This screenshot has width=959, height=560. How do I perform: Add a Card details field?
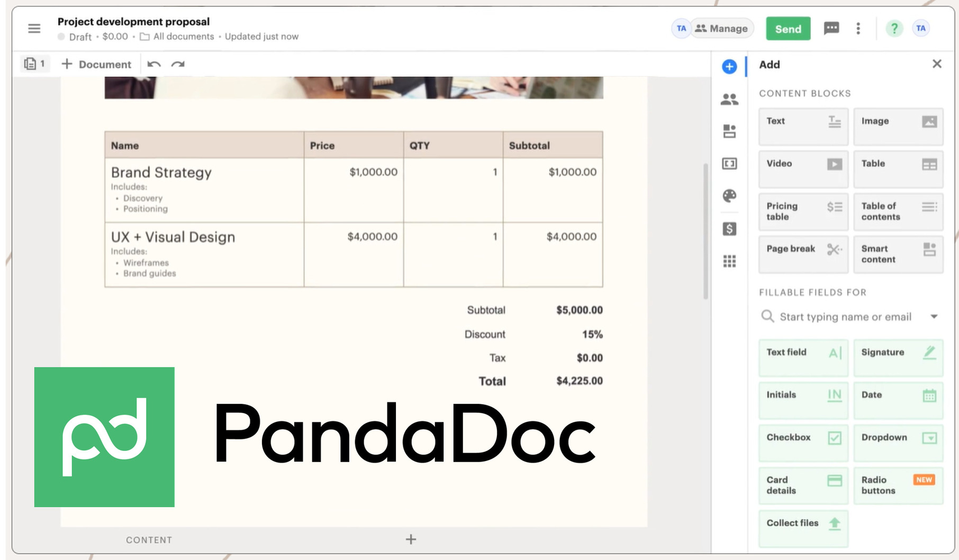click(803, 486)
